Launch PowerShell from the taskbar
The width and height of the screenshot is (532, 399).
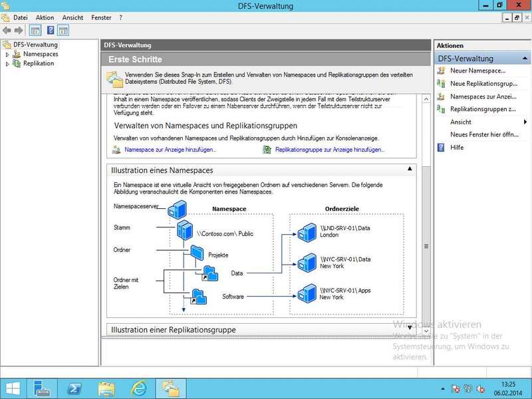click(75, 388)
